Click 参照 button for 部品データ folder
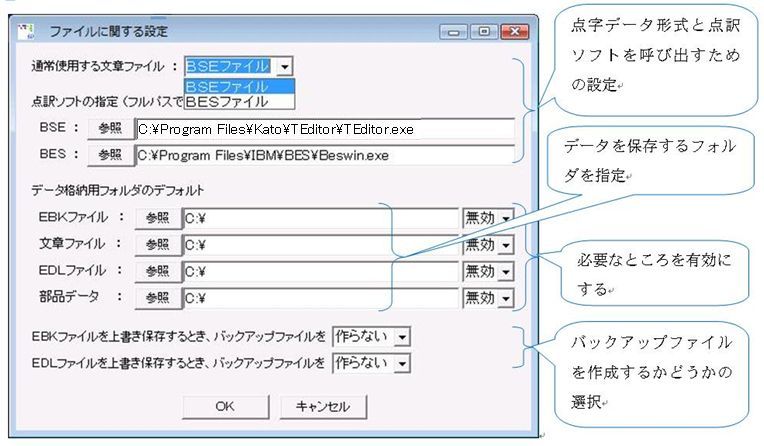 click(x=159, y=297)
